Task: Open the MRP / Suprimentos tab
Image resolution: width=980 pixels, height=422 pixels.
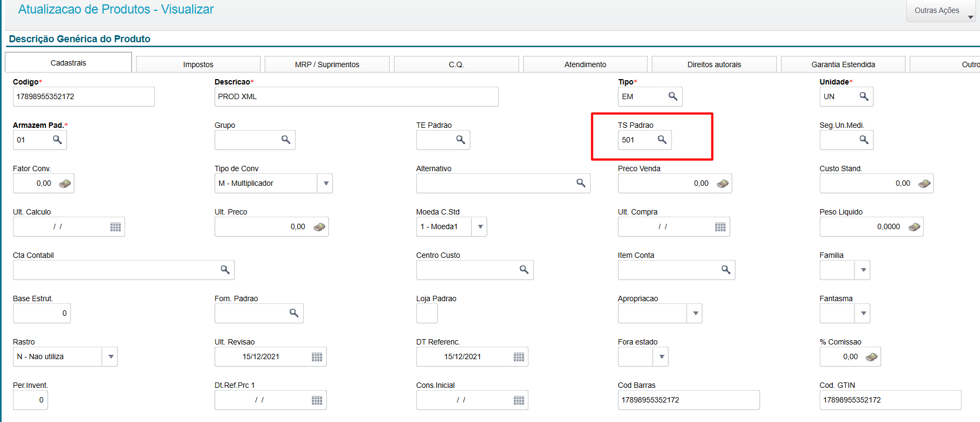Action: 327,64
